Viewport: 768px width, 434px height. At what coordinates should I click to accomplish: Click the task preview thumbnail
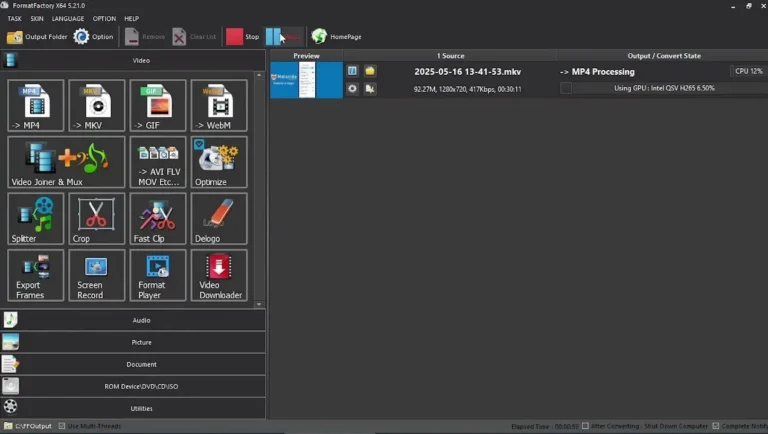point(306,80)
